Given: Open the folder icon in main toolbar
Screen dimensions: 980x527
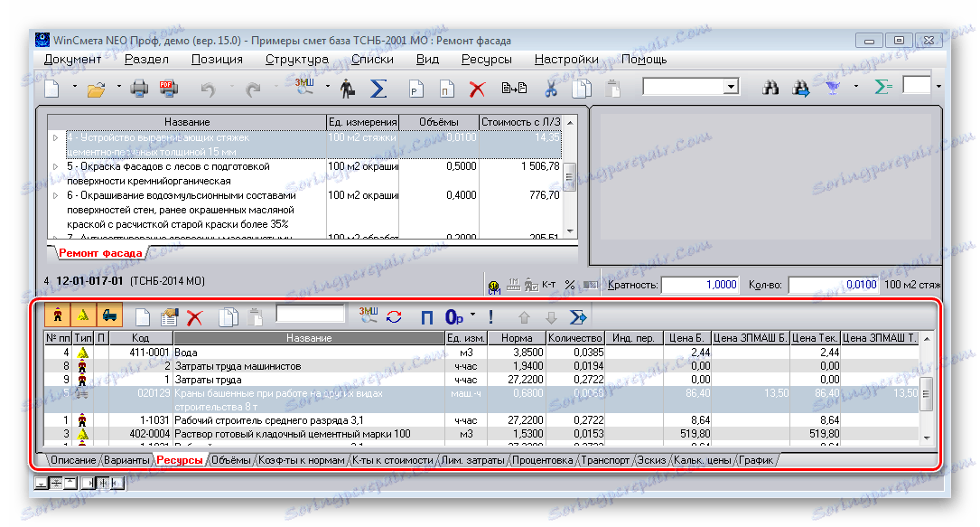Looking at the screenshot, I should point(97,89).
